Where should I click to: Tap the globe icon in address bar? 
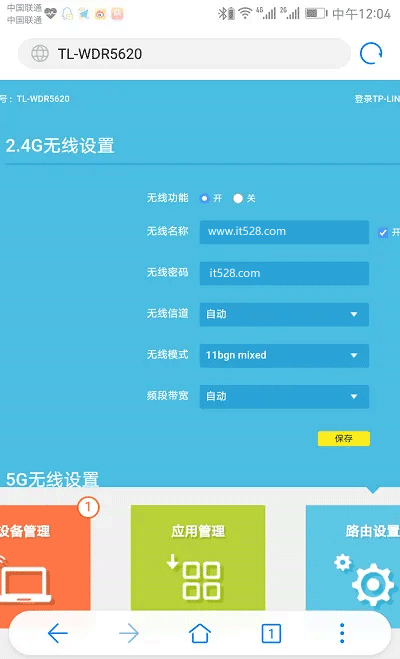click(40, 53)
